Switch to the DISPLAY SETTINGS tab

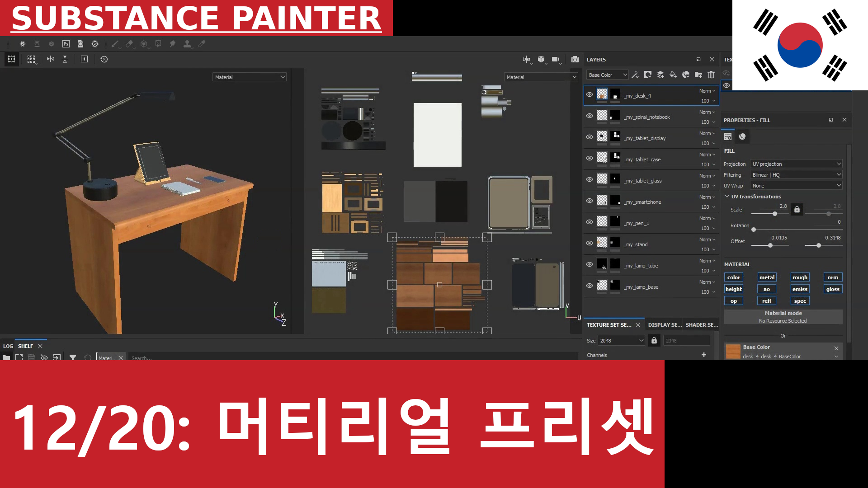(665, 325)
